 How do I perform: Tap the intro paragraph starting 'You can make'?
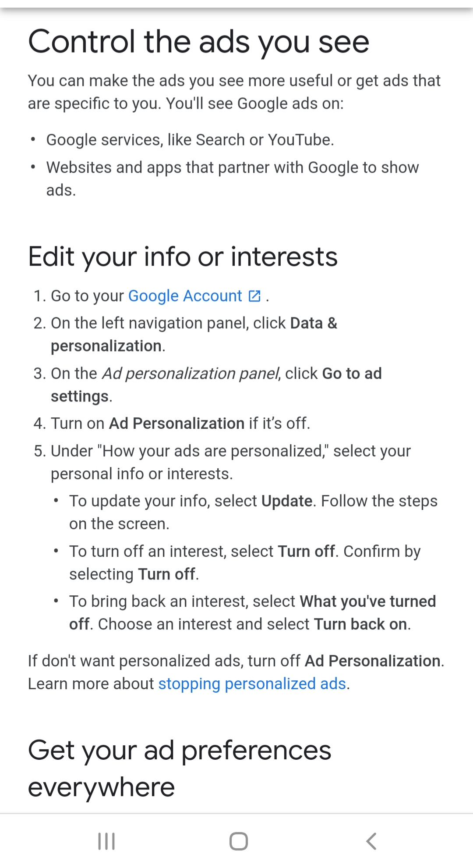tap(234, 92)
